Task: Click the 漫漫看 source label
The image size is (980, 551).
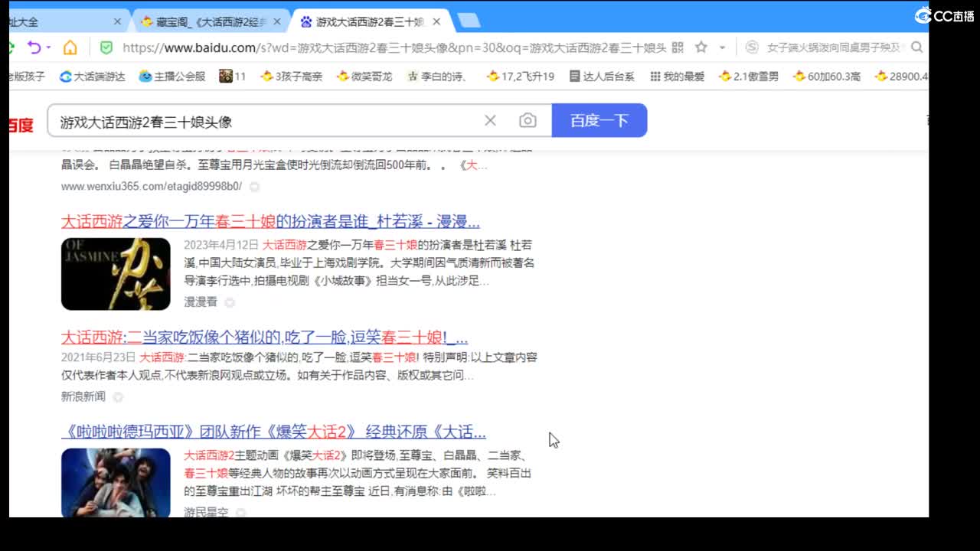Action: pyautogui.click(x=201, y=302)
